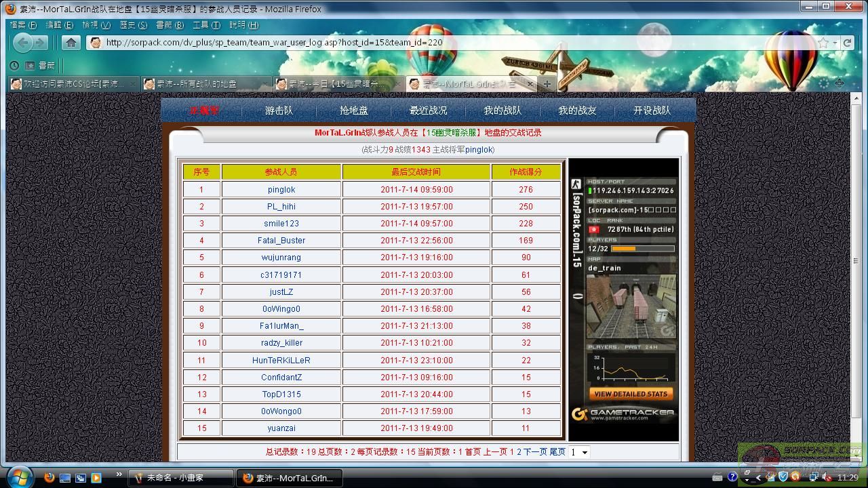Click the player name pinglok in row 1
This screenshot has height=488, width=868.
click(x=281, y=190)
